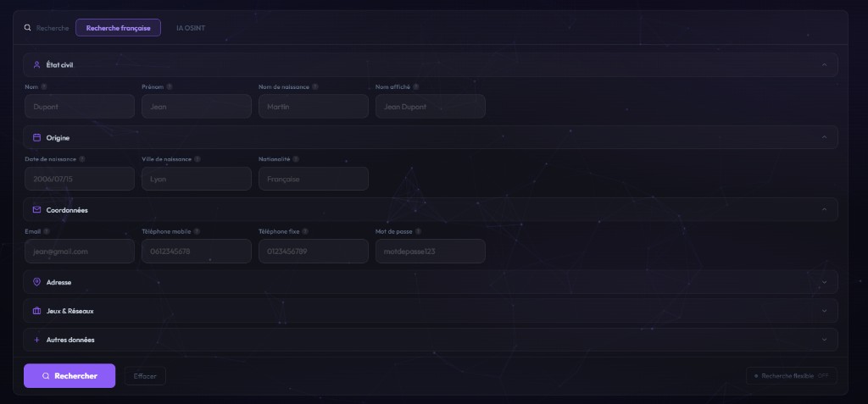Click the help icon beside Ville de naissance
Screen dimensions: 868x404
point(198,159)
